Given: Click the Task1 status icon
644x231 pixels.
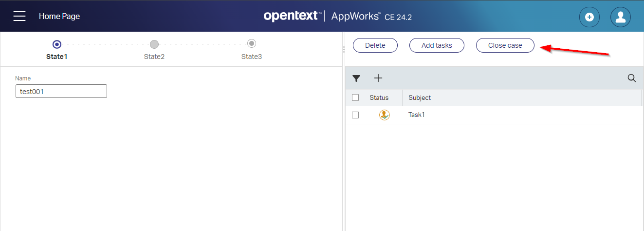Looking at the screenshot, I should pos(384,115).
